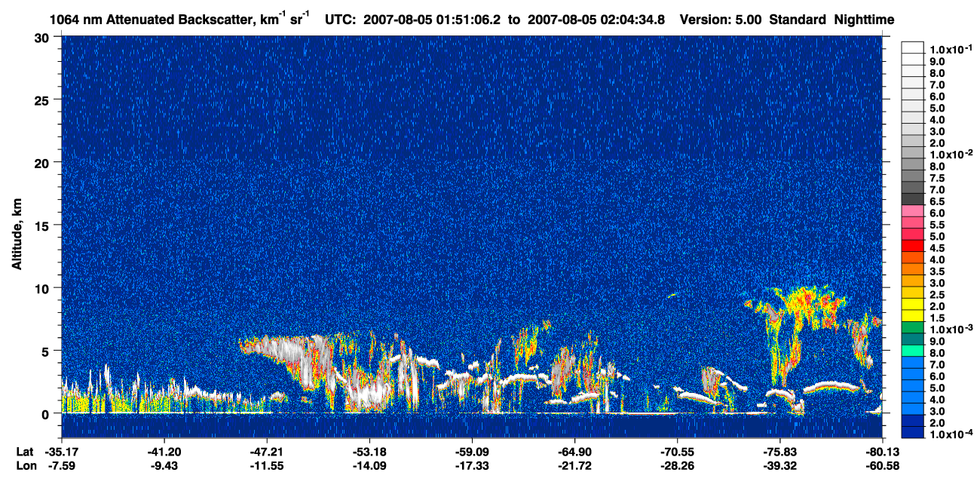This screenshot has height=503, width=980.
Task: Click latitude value '-80.13'
Action: (883, 451)
